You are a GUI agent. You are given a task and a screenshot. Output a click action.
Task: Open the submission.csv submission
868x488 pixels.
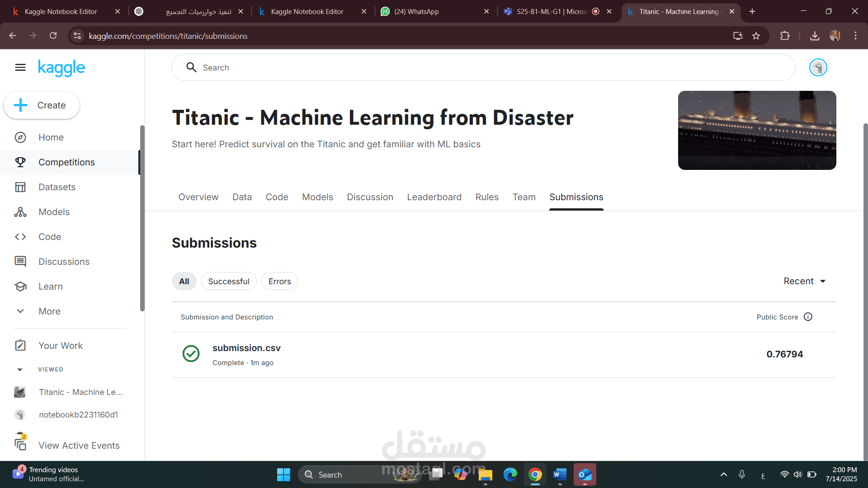(246, 348)
